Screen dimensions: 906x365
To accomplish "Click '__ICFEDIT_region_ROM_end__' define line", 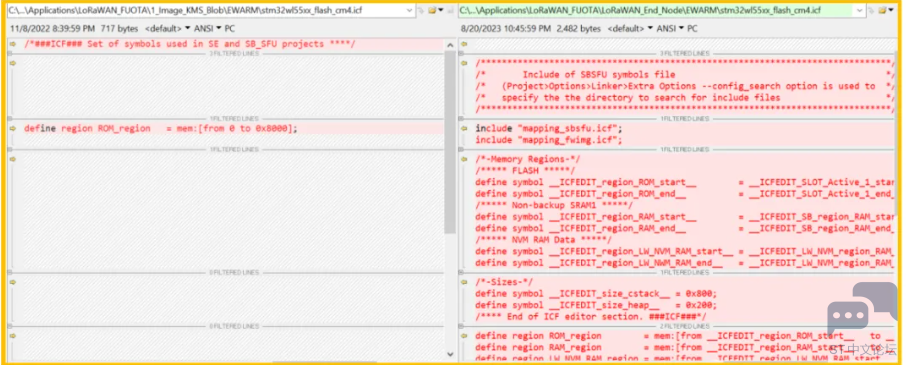I will click(685, 193).
